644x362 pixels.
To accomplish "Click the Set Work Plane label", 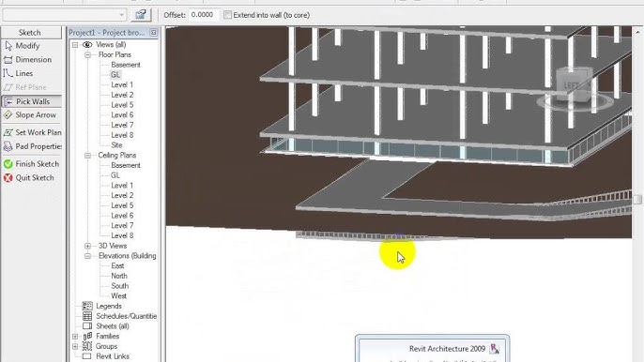I will click(38, 132).
